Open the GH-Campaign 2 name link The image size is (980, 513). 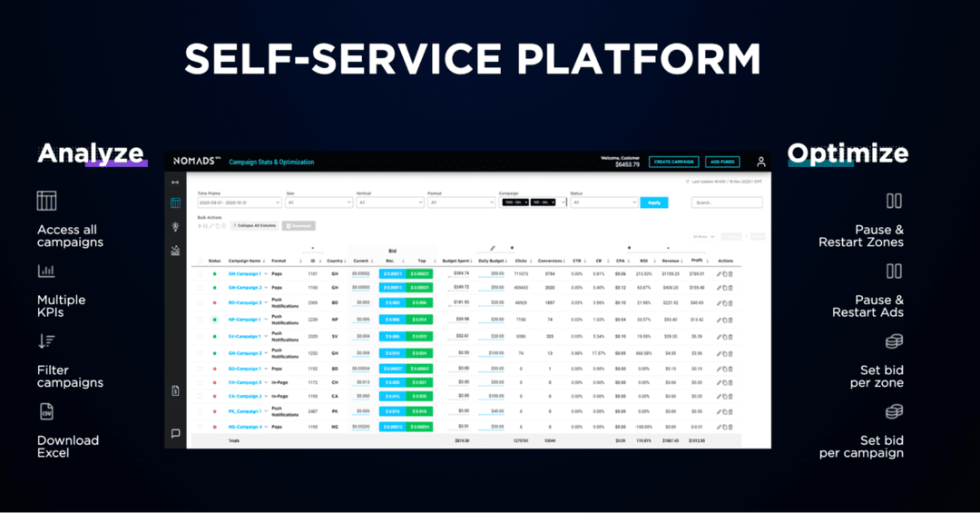(x=244, y=288)
